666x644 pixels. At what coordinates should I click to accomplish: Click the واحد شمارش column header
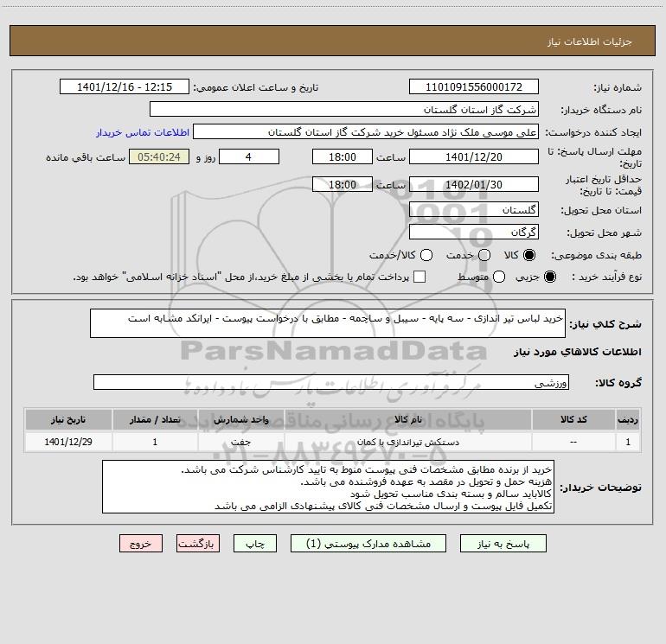[240, 419]
